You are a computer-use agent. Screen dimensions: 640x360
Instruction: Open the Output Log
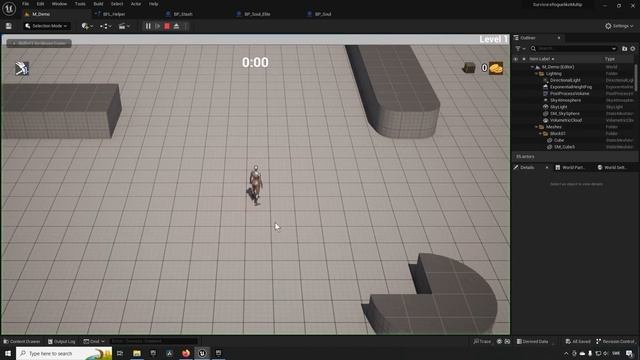(62, 342)
